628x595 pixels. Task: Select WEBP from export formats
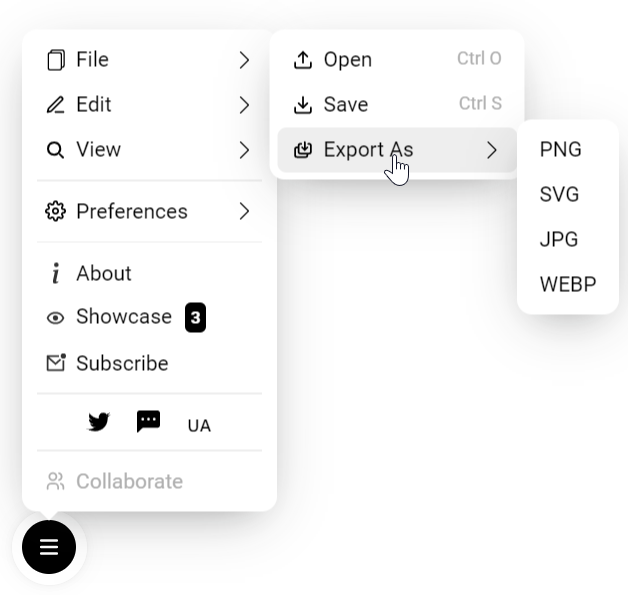(568, 284)
